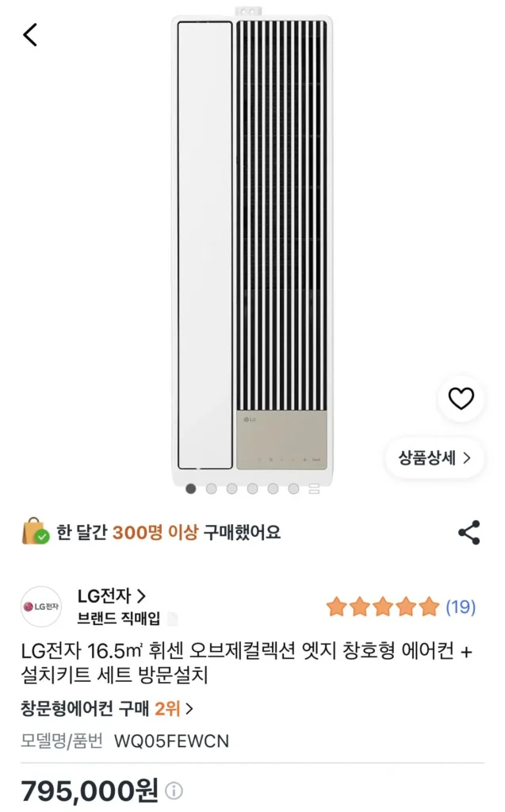The height and width of the screenshot is (812, 505).
Task: Tap the first star in the rating
Action: (x=337, y=605)
